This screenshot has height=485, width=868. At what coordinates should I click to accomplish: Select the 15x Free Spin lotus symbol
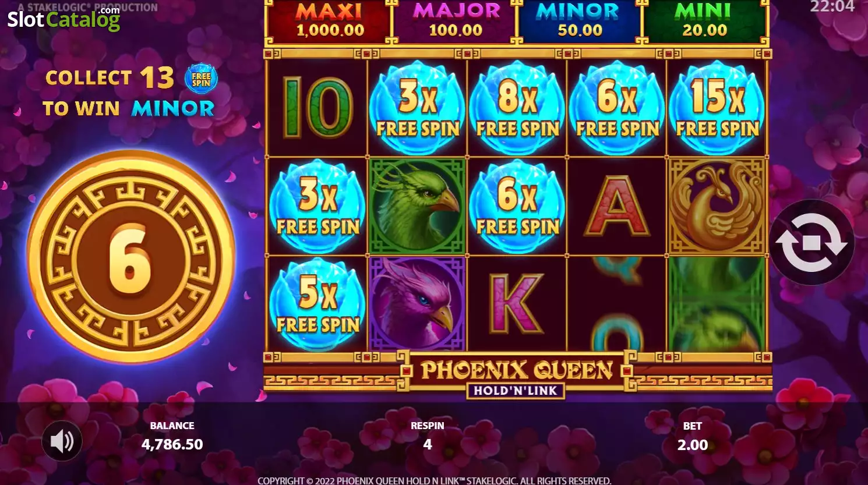click(717, 108)
